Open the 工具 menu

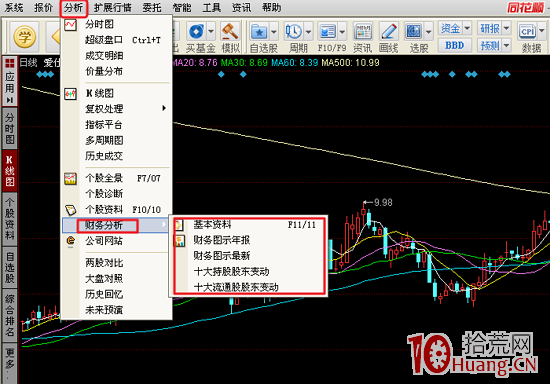click(x=212, y=7)
